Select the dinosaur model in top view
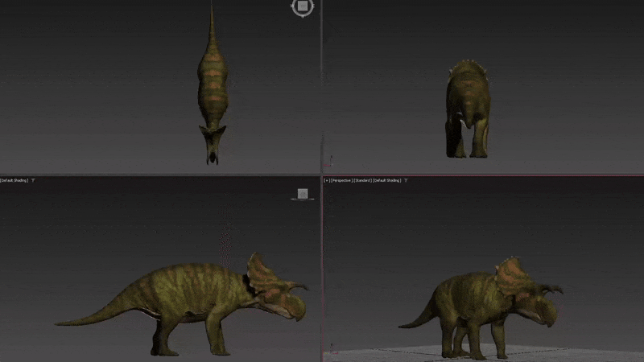The height and width of the screenshot is (362, 644). 213,86
